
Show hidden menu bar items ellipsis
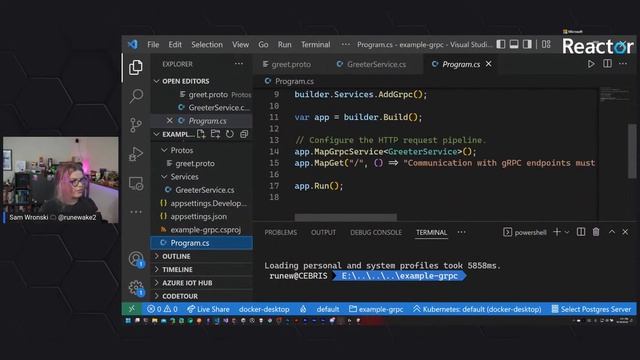coord(346,44)
